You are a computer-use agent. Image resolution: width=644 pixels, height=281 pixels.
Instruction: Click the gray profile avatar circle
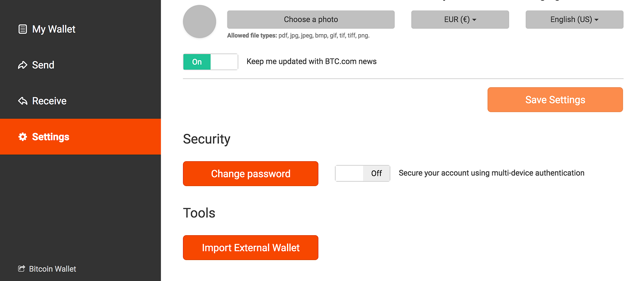tap(200, 22)
